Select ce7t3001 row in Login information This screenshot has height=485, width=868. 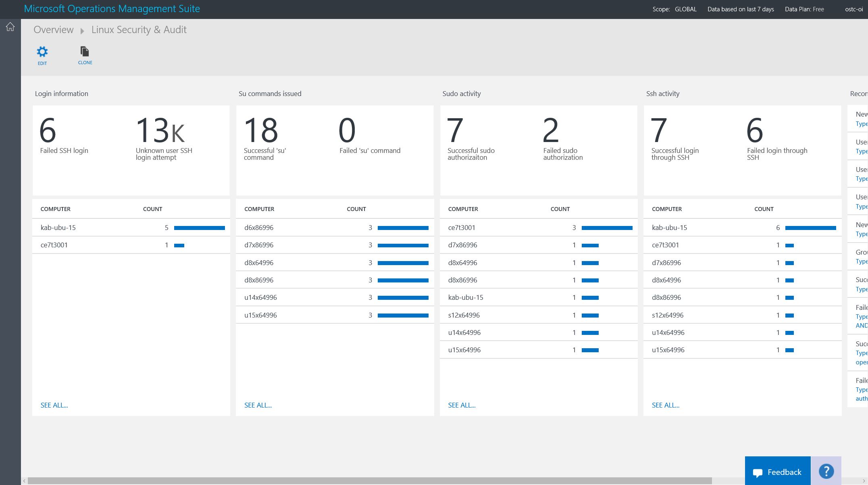pyautogui.click(x=131, y=245)
